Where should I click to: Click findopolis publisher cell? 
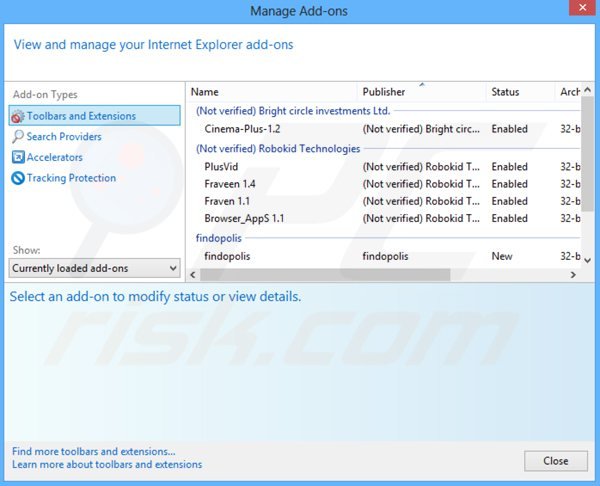pos(385,256)
